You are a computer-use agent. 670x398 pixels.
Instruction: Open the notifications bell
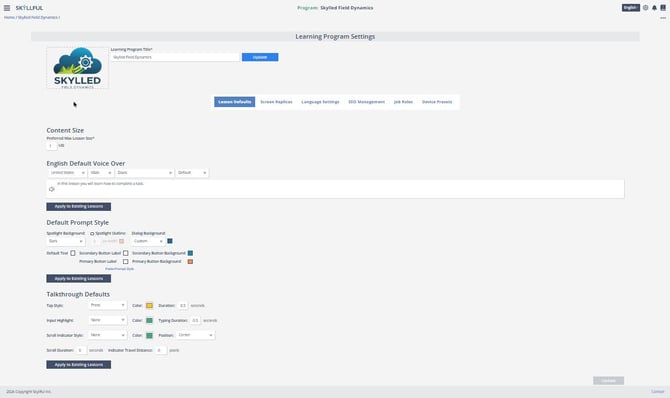coord(654,8)
